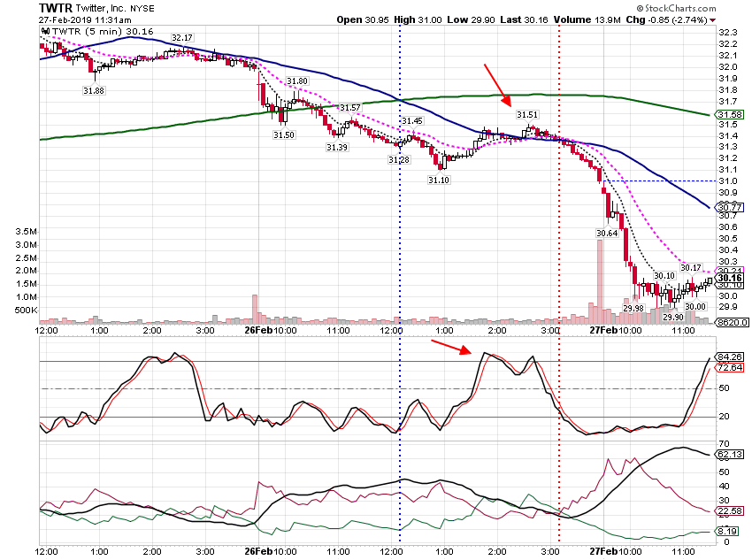
Task: Click the 31.88 swing-low price label
Action: [94, 90]
